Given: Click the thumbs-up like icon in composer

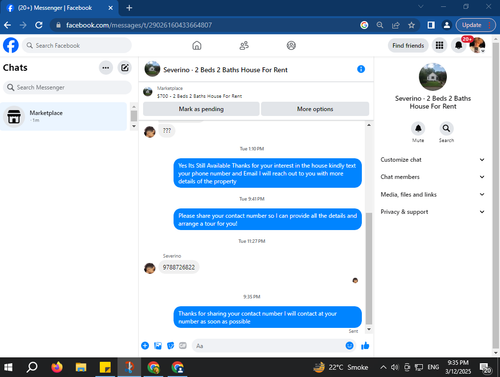Looking at the screenshot, I should 365,346.
